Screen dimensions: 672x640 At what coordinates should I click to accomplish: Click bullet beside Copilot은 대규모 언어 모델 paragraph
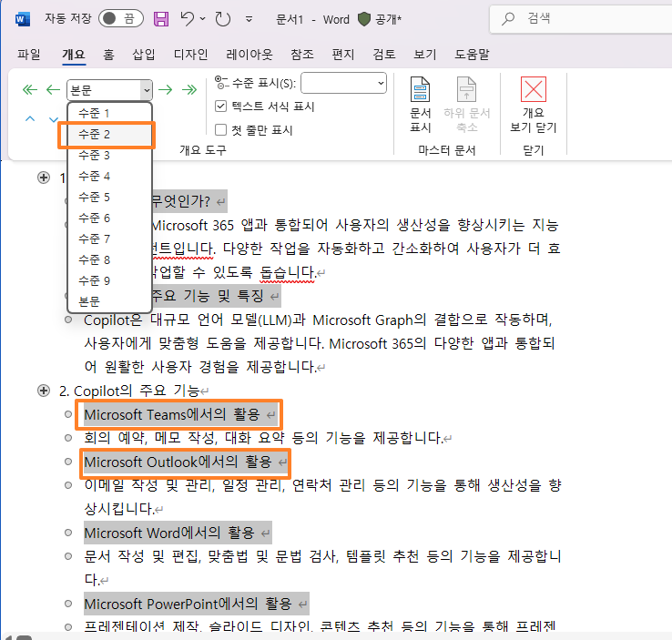tap(68, 320)
